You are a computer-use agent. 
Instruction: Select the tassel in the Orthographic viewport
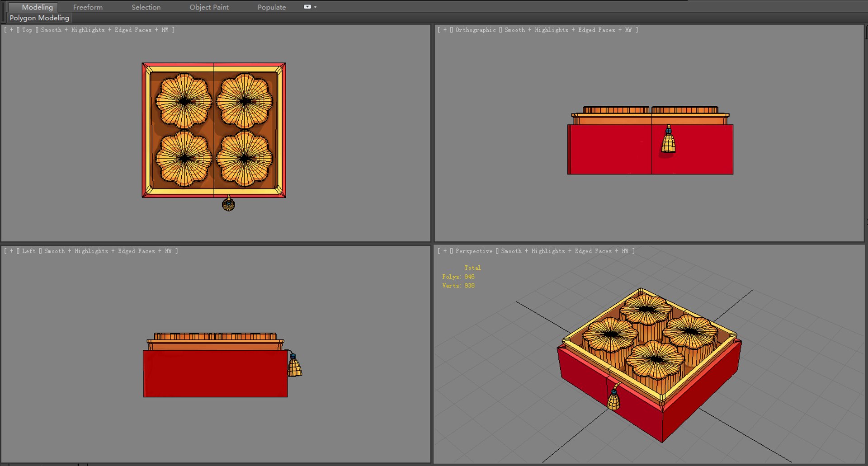pos(668,141)
